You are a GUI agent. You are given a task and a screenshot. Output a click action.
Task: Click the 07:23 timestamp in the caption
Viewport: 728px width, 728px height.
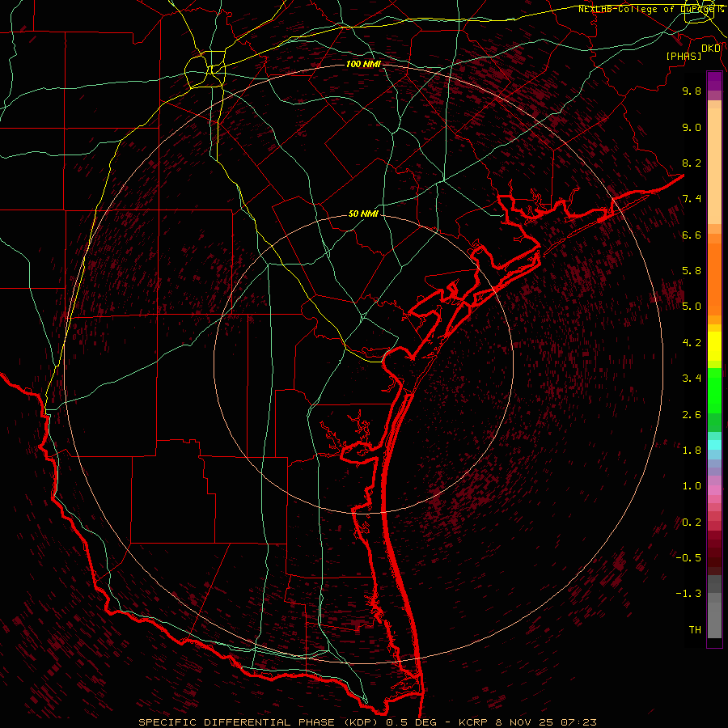[x=578, y=722]
